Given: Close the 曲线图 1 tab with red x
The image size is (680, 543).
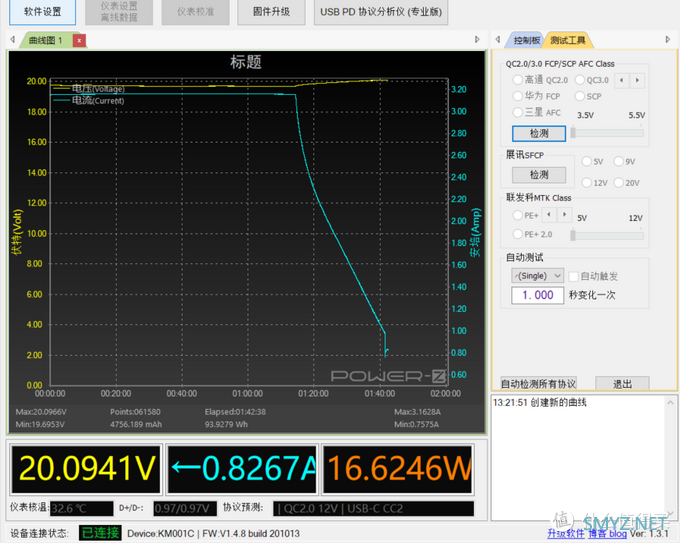Looking at the screenshot, I should click(x=79, y=40).
